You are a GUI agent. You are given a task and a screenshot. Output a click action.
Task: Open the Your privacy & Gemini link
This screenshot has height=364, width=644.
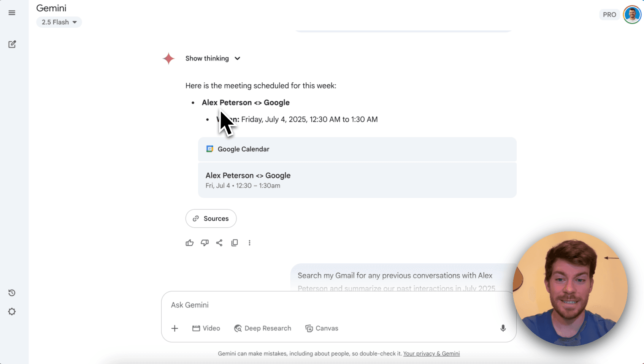point(431,354)
